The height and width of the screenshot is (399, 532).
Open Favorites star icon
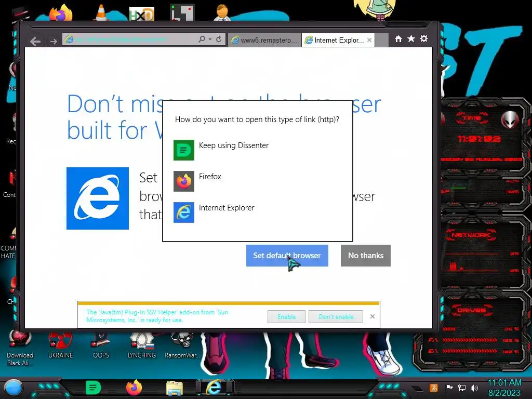pos(411,38)
